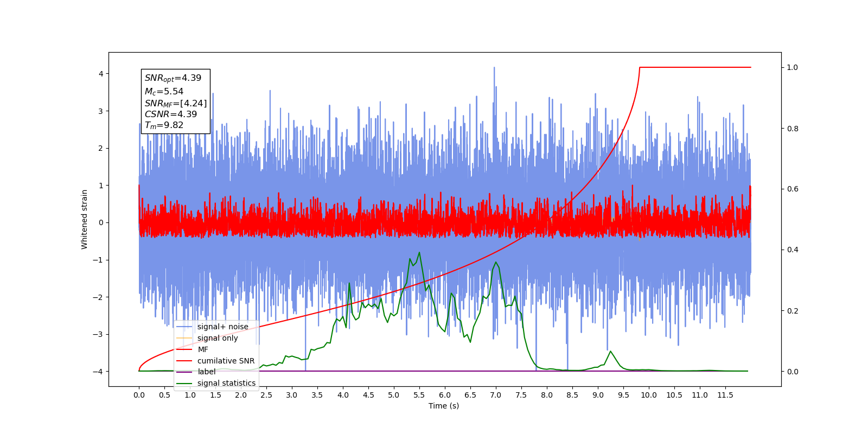The image size is (868, 434).
Task: Click the 1.5 tick on the time axis
Action: (215, 395)
